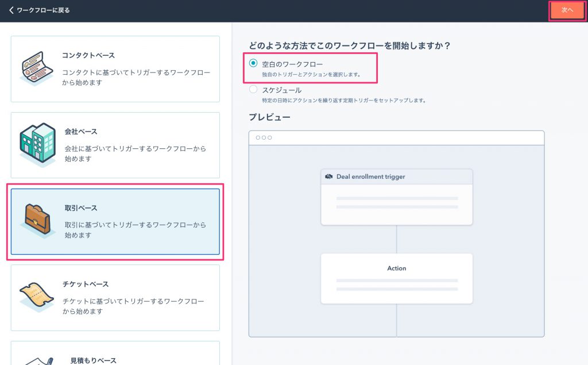Screen dimensions: 588x365
Task: Click the 次へ button
Action: click(x=567, y=10)
